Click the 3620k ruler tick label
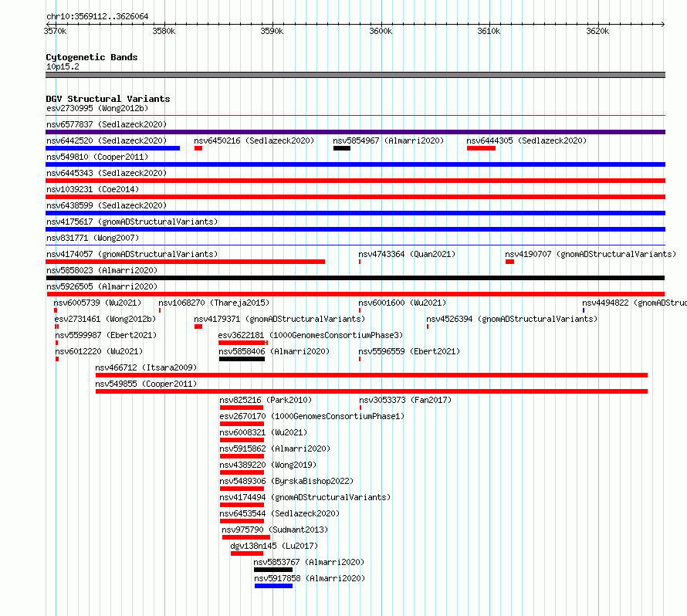The height and width of the screenshot is (616, 687). (597, 31)
